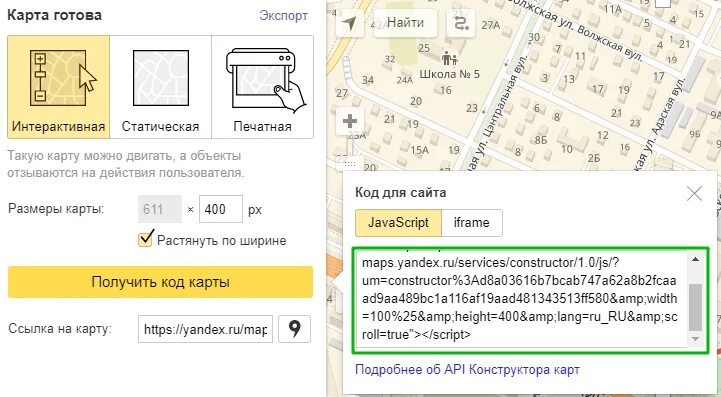Click the code box scroll down arrow

[695, 339]
